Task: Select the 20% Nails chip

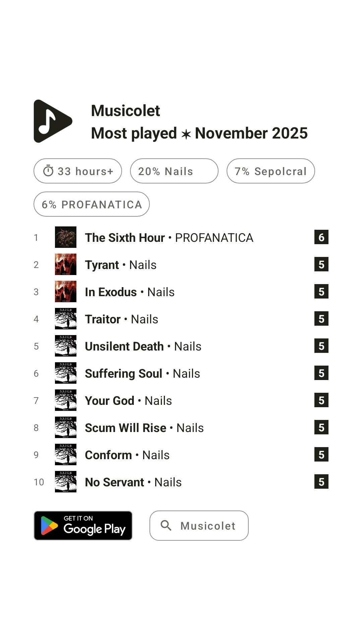Action: pos(174,171)
